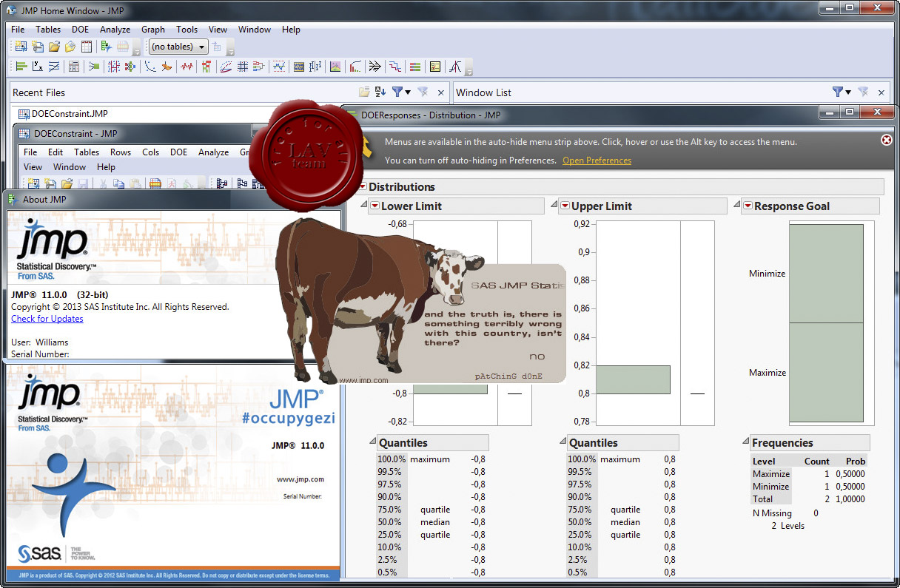Open the Distributions red triangle menu
This screenshot has height=588, width=900.
(x=361, y=187)
